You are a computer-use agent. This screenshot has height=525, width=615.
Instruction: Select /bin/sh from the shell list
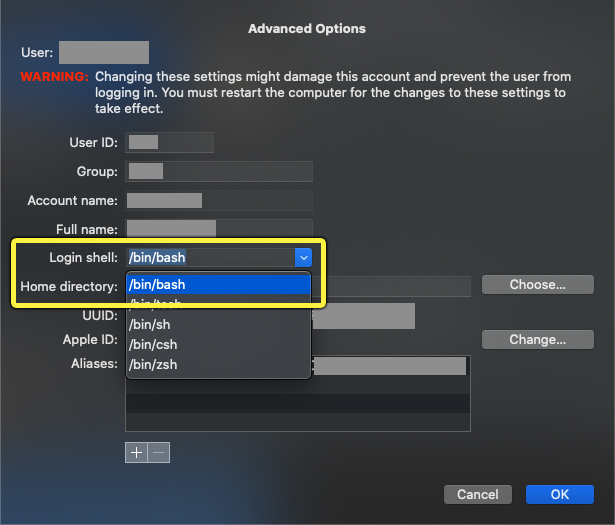(218, 324)
